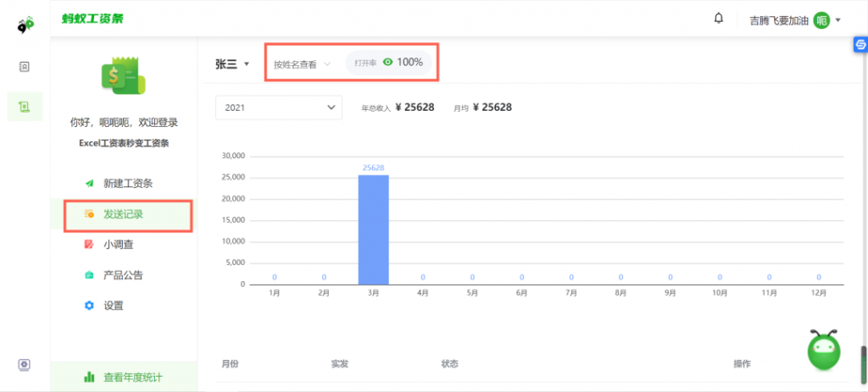Open the user account dropdown arrow
The width and height of the screenshot is (868, 392).
point(838,20)
